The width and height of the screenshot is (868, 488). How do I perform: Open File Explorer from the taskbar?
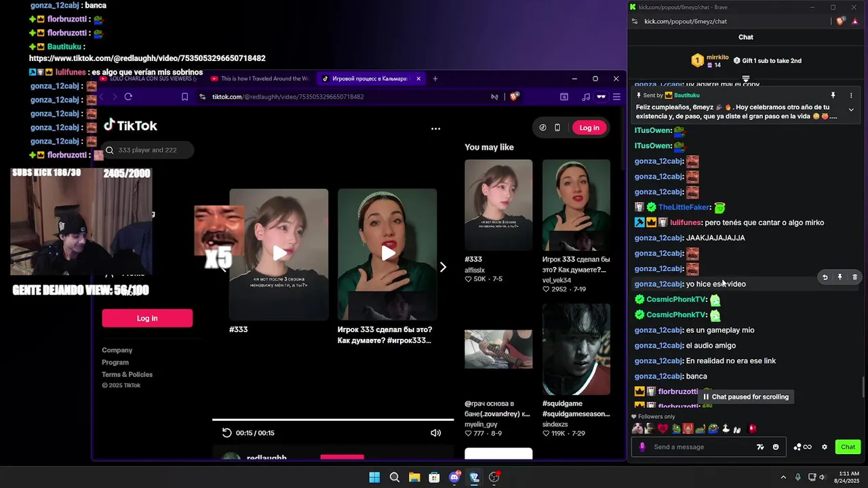pos(414,477)
